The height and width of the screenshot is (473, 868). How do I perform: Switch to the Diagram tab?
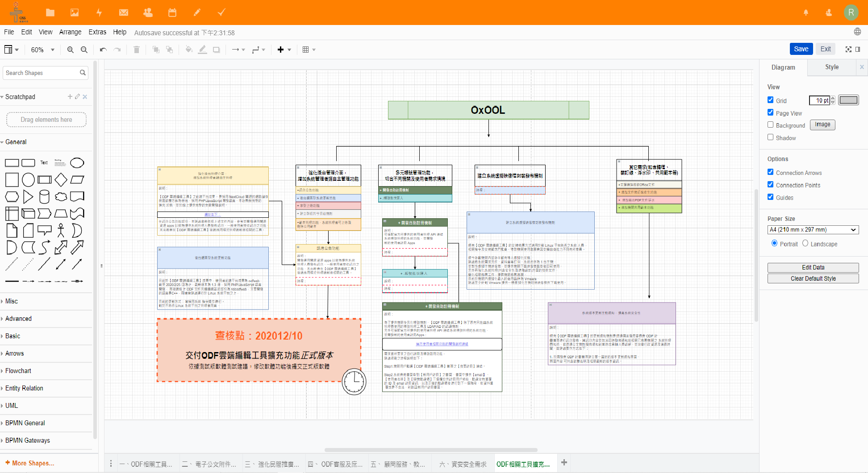coord(783,67)
